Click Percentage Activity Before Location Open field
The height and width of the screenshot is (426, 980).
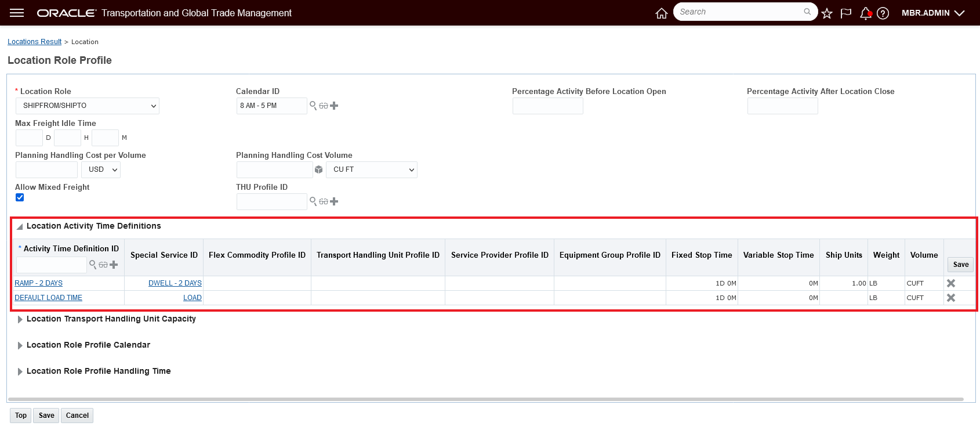tap(548, 106)
